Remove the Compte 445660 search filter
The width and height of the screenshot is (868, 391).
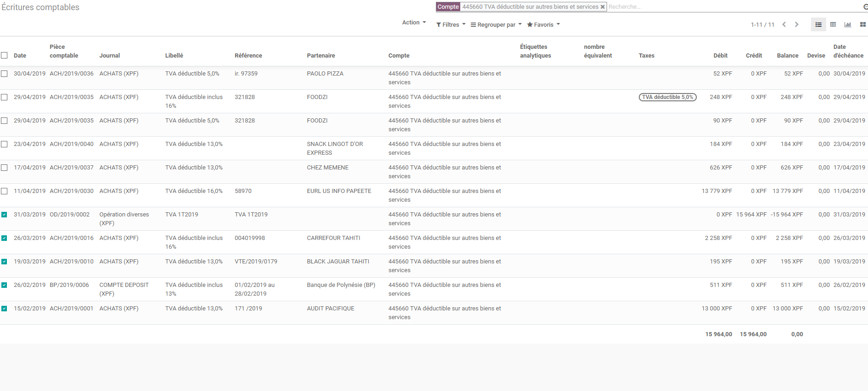coord(602,7)
